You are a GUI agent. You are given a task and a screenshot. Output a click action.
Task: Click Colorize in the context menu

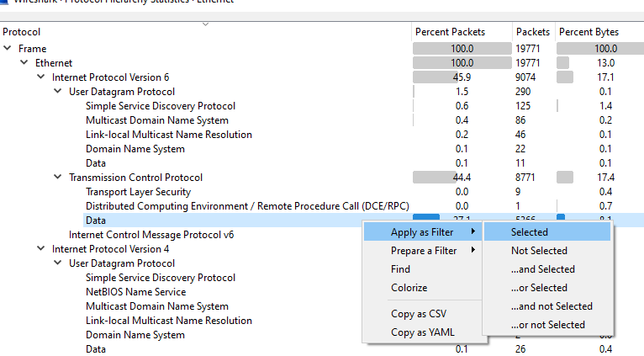coord(409,288)
